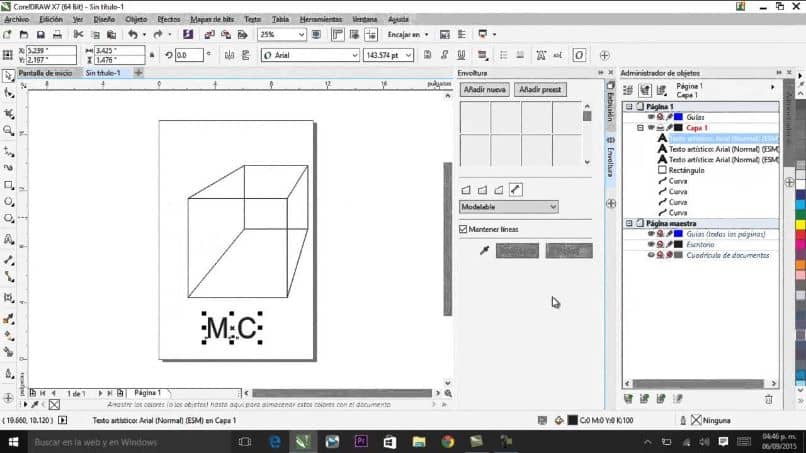The height and width of the screenshot is (453, 806).
Task: Collapse Página maestra tree node
Action: [x=629, y=223]
